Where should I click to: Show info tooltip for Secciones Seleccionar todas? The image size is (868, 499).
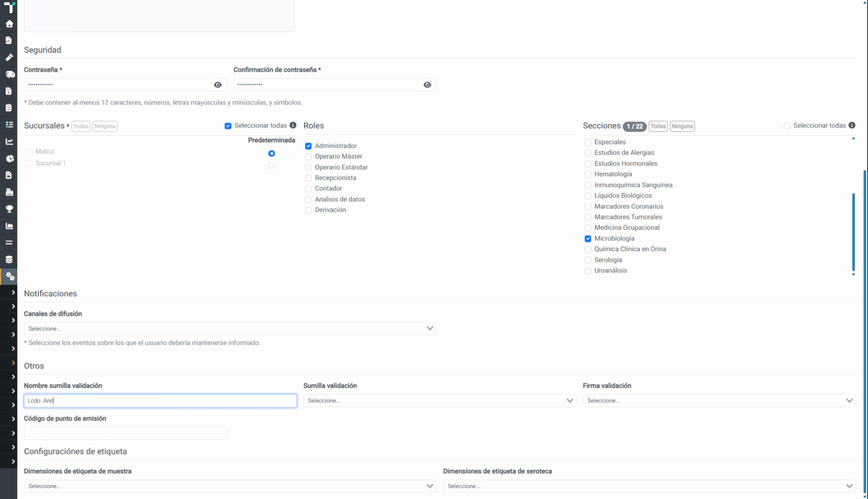(852, 125)
